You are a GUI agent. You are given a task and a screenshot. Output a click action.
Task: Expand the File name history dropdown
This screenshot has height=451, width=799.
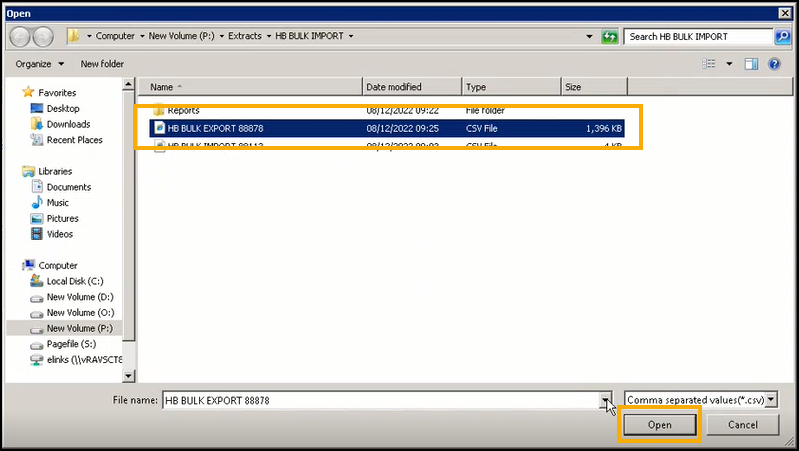(x=606, y=400)
